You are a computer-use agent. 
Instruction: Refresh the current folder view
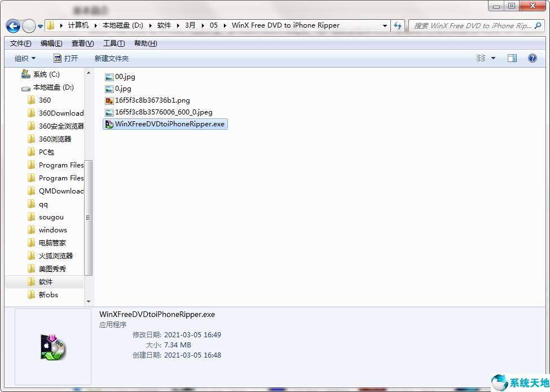coord(398,25)
